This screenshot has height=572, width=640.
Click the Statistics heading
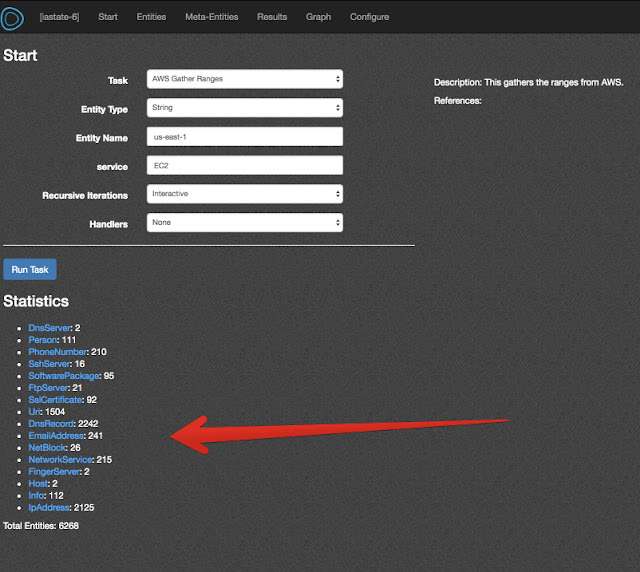point(36,301)
